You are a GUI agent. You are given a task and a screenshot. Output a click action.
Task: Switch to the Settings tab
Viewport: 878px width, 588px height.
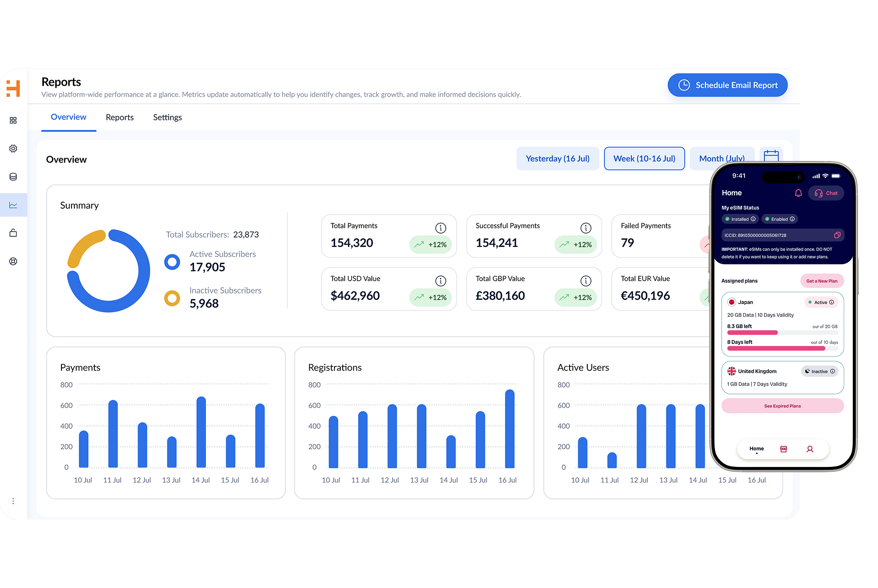[x=167, y=117]
